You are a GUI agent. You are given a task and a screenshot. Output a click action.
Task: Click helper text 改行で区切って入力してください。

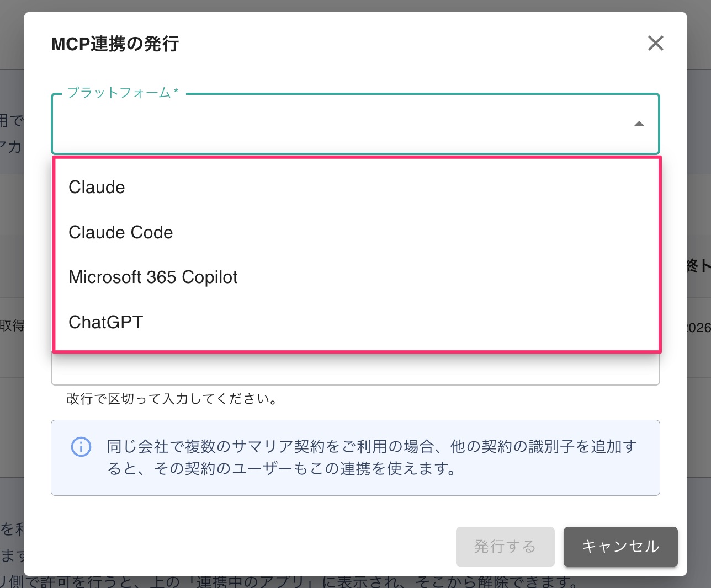[172, 399]
